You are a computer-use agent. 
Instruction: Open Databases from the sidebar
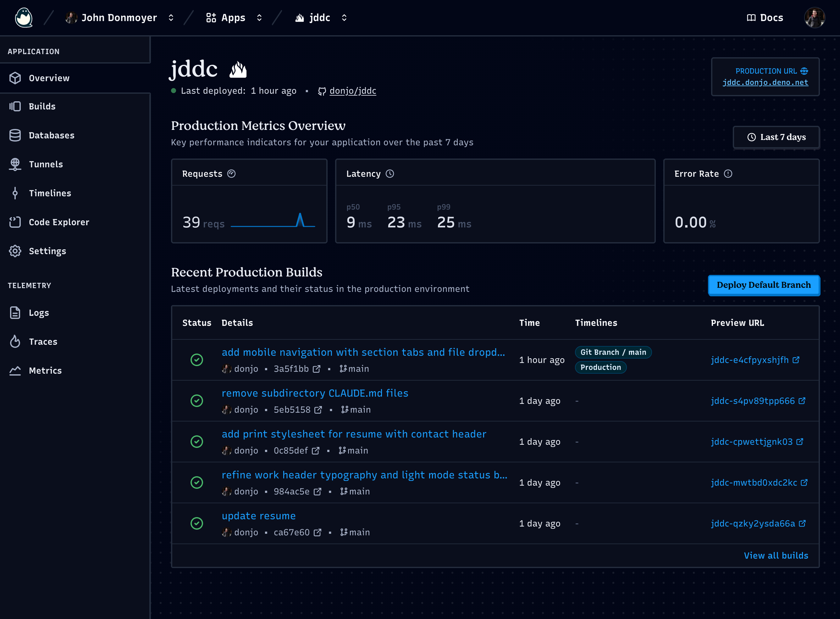(x=51, y=135)
